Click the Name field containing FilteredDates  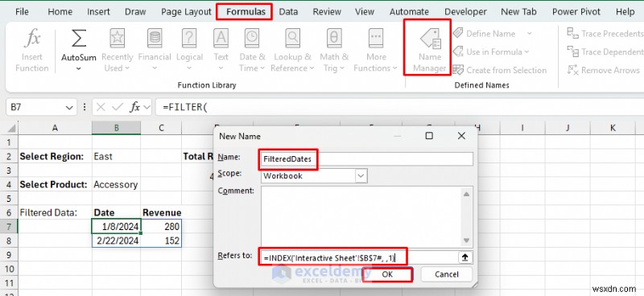pyautogui.click(x=367, y=159)
